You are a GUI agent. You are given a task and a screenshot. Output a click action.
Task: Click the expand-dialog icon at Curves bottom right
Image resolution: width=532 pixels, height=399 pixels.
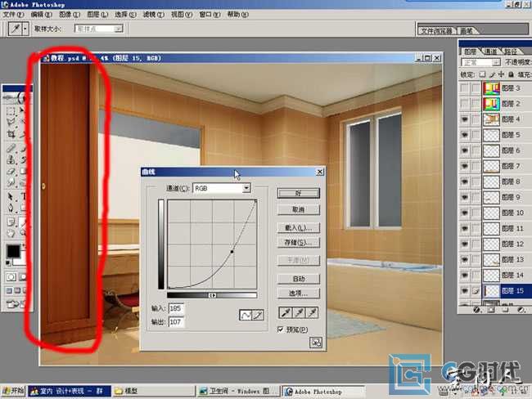pos(316,343)
